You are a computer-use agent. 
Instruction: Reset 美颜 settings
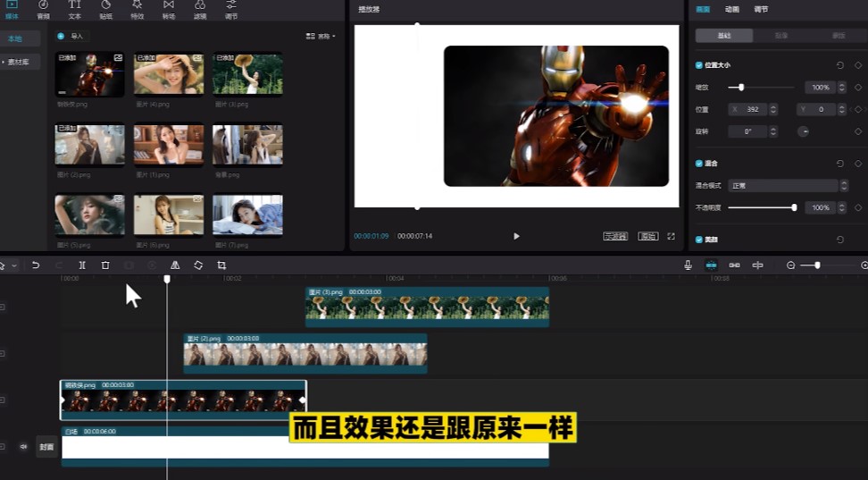point(839,240)
